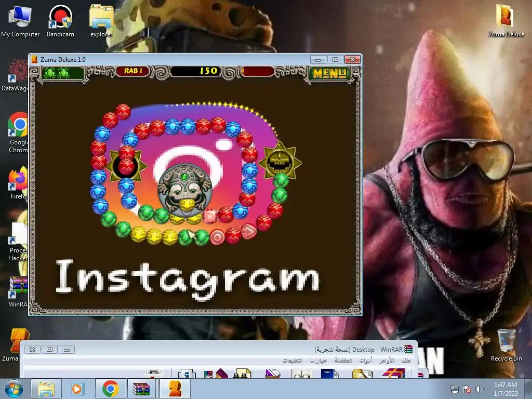Click the WinRAR window title bar
This screenshot has height=399, width=532.
pos(219,349)
